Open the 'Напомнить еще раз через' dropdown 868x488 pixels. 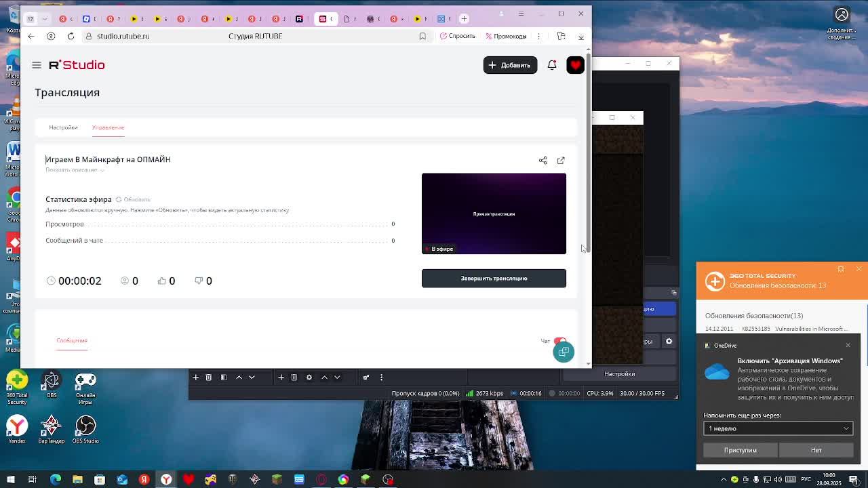point(778,428)
